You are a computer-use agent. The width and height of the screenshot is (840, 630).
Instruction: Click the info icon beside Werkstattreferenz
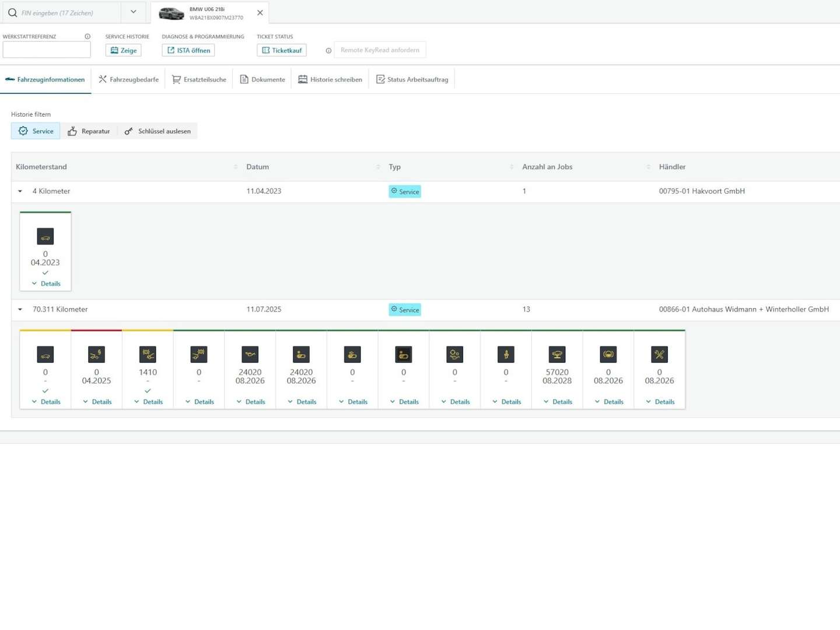pyautogui.click(x=87, y=37)
